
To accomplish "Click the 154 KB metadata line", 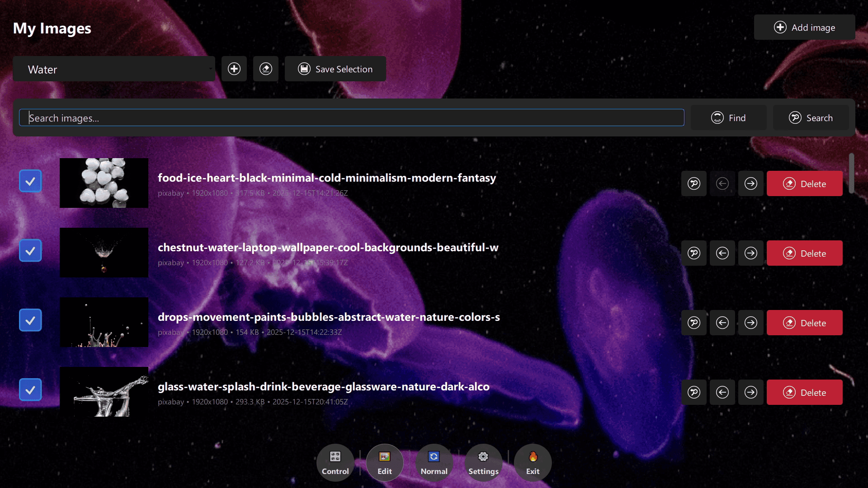I will (250, 332).
